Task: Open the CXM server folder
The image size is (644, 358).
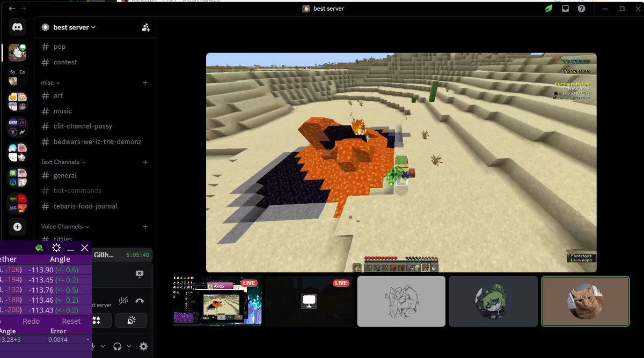Action: click(17, 127)
